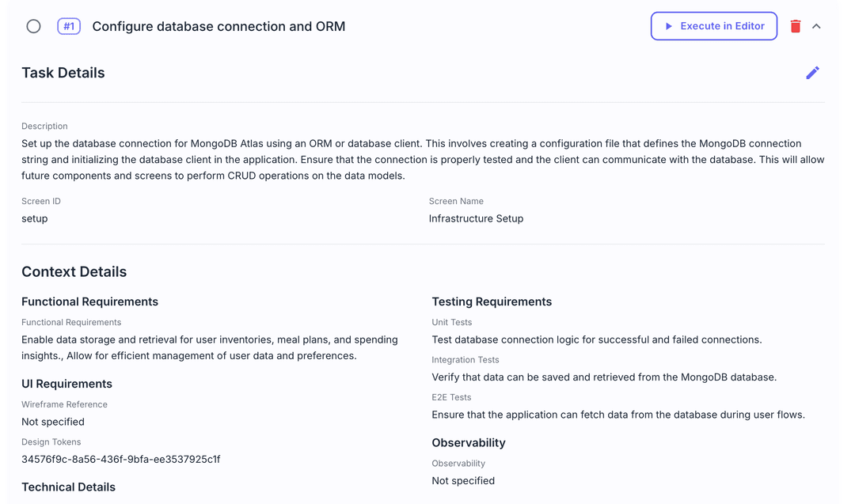Viewport: 855px width, 504px height.
Task: Edit Task Details with the pencil icon
Action: pyautogui.click(x=812, y=73)
